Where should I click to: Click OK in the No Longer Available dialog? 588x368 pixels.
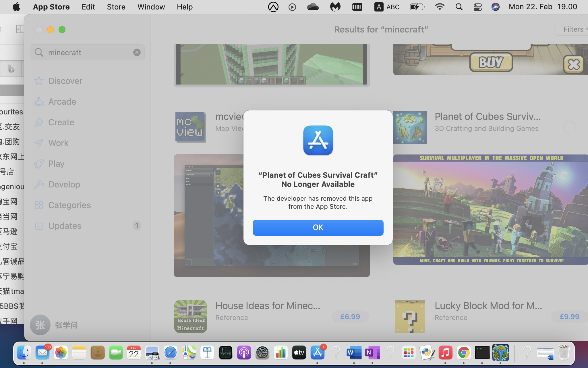[x=318, y=227]
